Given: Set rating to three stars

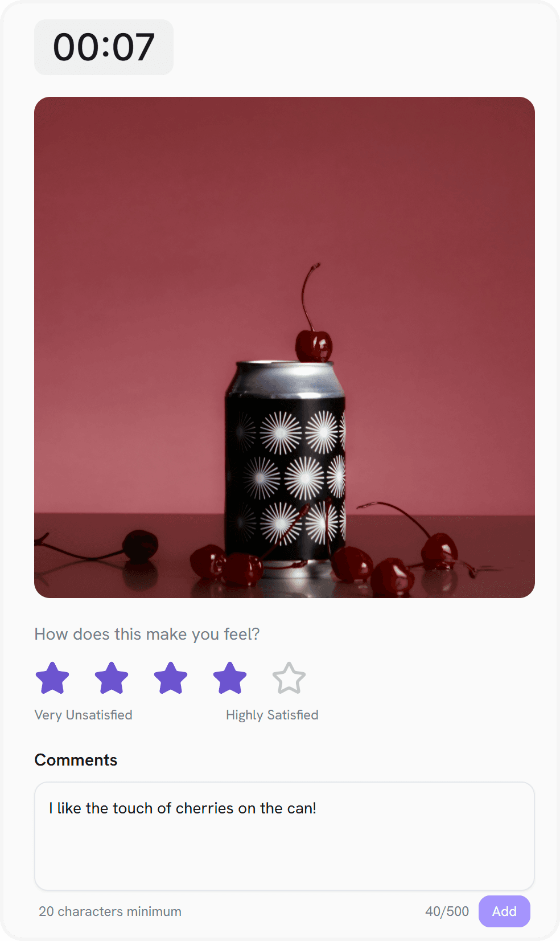Looking at the screenshot, I should 171,678.
